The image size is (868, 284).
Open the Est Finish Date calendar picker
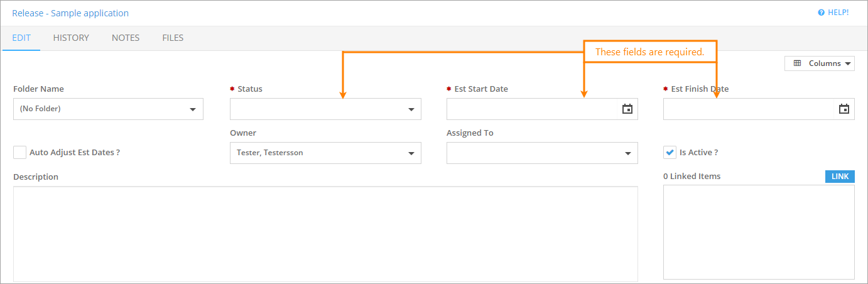[844, 109]
